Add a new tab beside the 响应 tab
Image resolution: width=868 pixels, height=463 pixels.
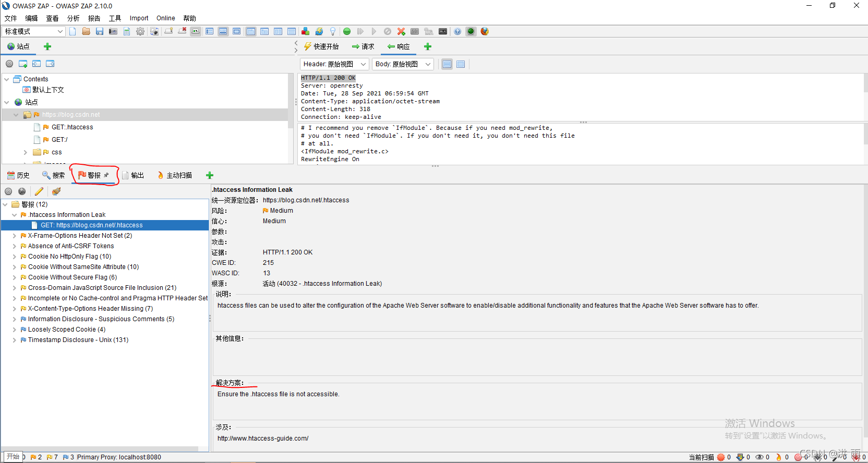tap(428, 46)
